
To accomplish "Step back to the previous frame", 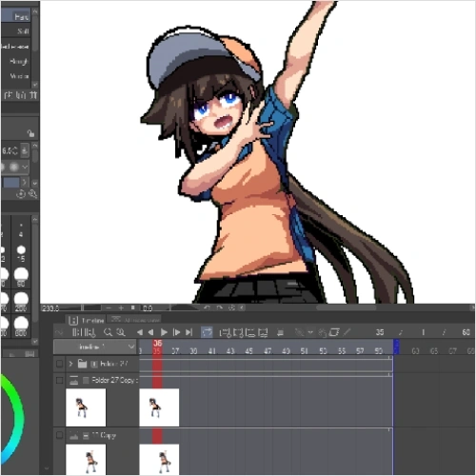I will pos(150,332).
